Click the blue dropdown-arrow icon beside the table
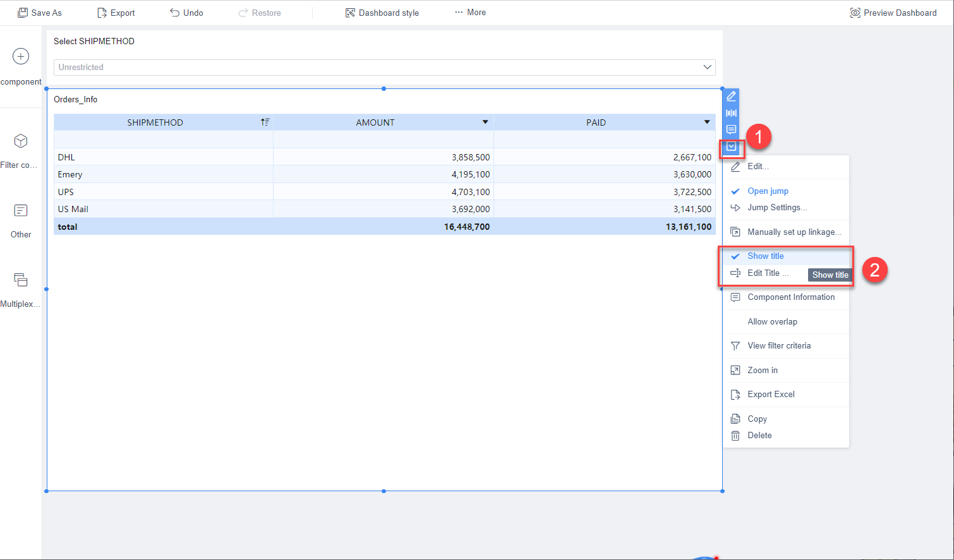This screenshot has height=560, width=954. [x=731, y=146]
